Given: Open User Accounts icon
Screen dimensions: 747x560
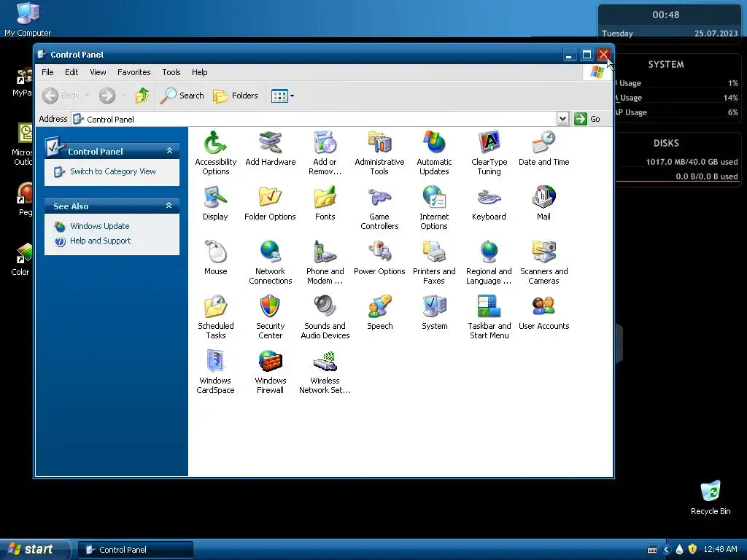Looking at the screenshot, I should click(543, 307).
